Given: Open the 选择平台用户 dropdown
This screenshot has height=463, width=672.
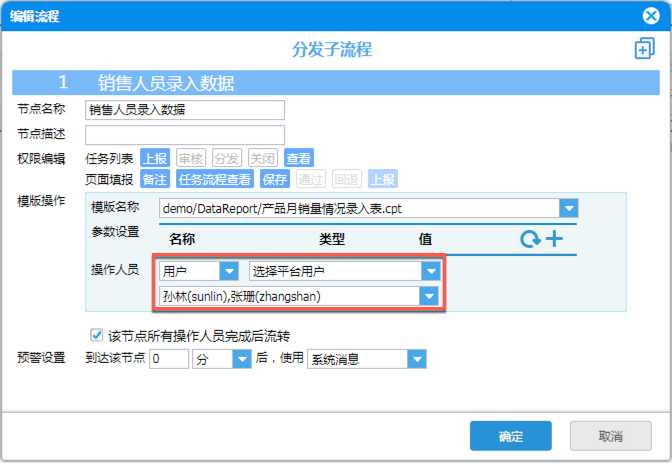Looking at the screenshot, I should 431,271.
